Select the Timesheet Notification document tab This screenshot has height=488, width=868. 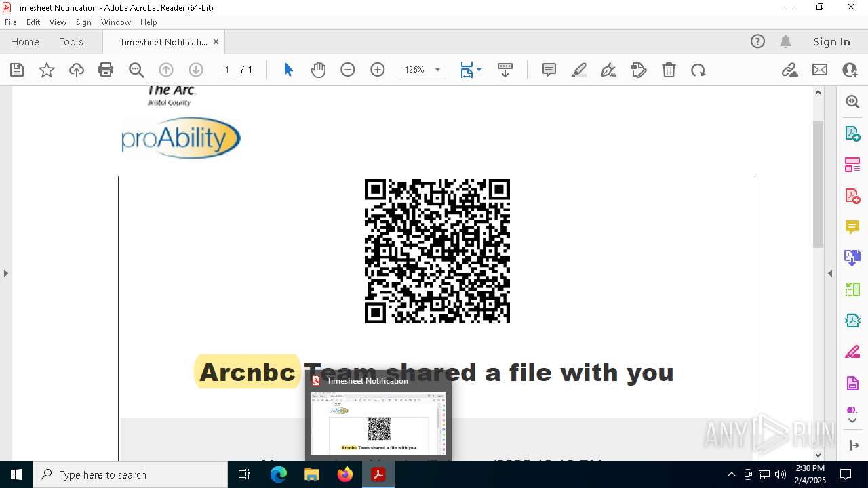click(x=163, y=42)
